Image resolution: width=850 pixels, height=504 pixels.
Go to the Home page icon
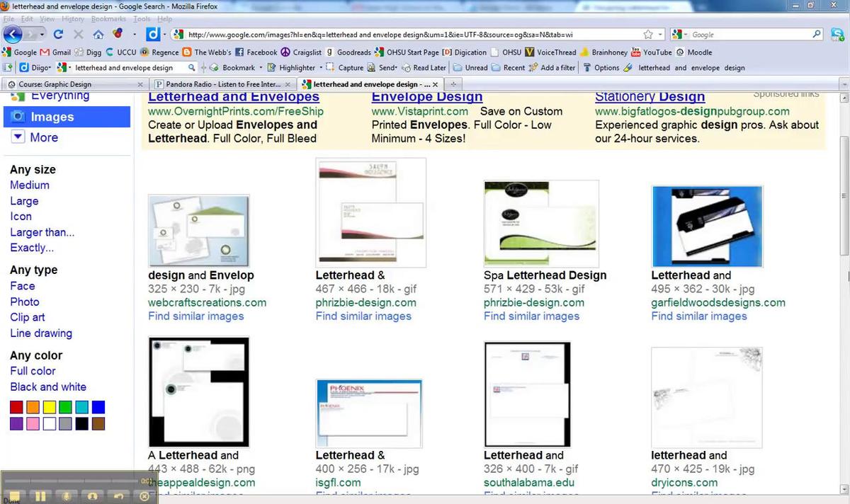(x=98, y=34)
